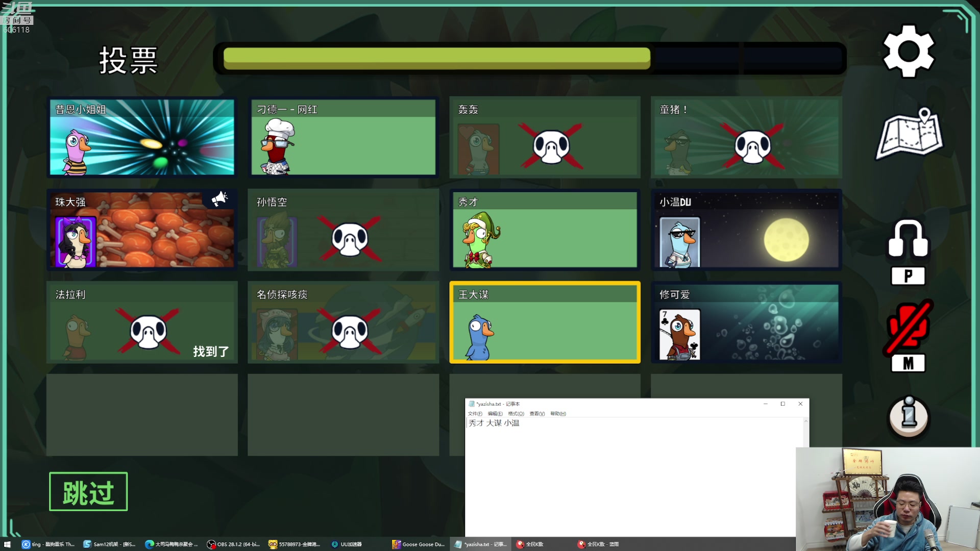Vote for player 珠大强
This screenshot has width=980, height=551.
point(142,230)
